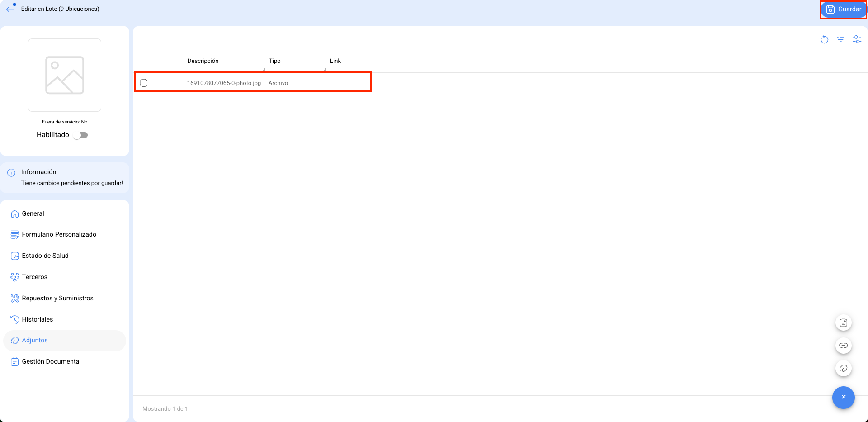Check the box for 1691078077065-0-photo.jpg row
Screen dimensions: 868x422
[x=144, y=83]
